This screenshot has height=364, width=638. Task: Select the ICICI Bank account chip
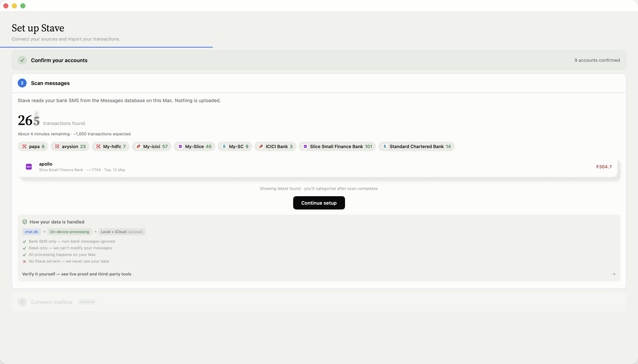pos(275,146)
